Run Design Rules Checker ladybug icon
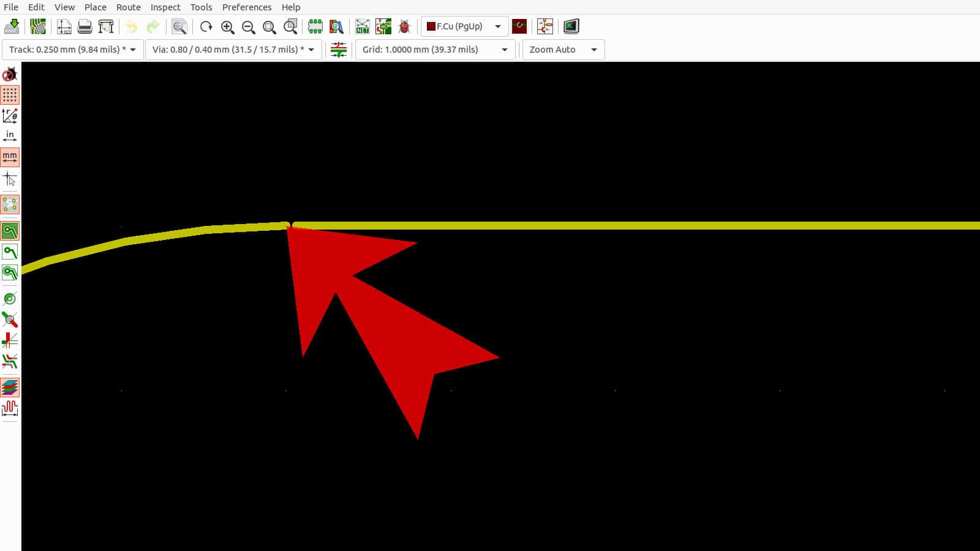This screenshot has height=551, width=980. [x=404, y=26]
